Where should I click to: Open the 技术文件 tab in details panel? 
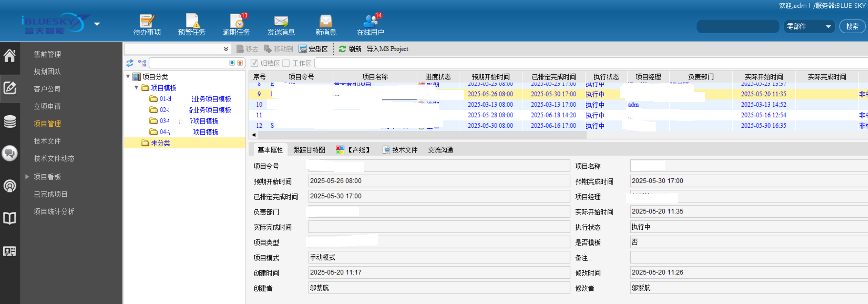(400, 150)
